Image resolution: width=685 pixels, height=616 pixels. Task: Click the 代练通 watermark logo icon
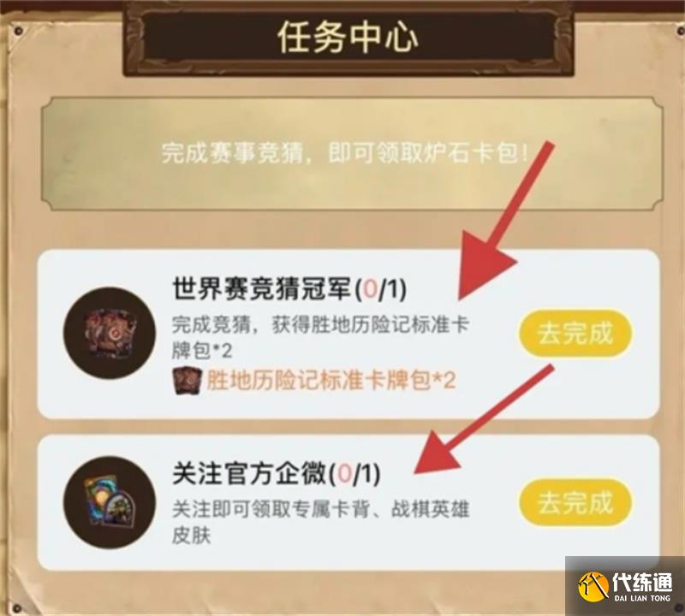(x=593, y=586)
